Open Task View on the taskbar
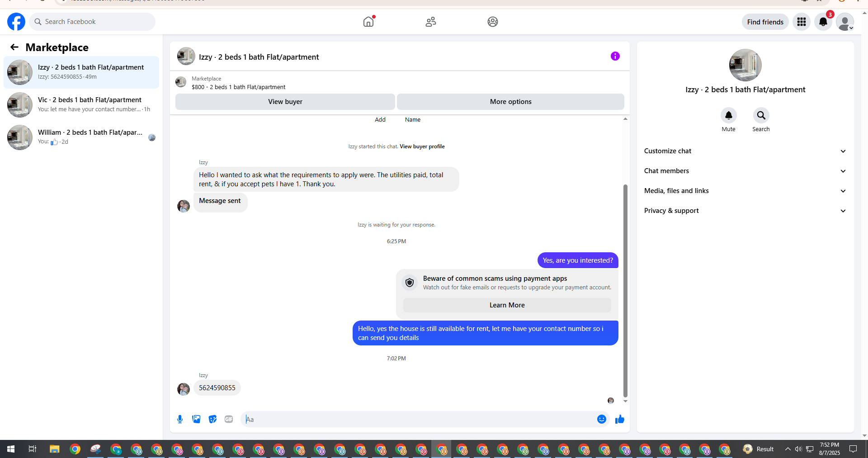The width and height of the screenshot is (868, 458). coord(32,449)
